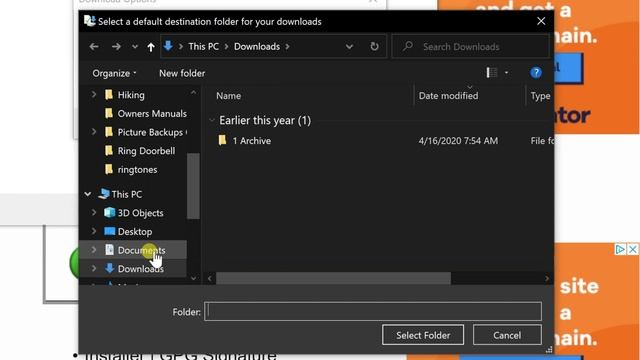640x360 pixels.
Task: Select This PC in navigation pane
Action: click(x=127, y=194)
